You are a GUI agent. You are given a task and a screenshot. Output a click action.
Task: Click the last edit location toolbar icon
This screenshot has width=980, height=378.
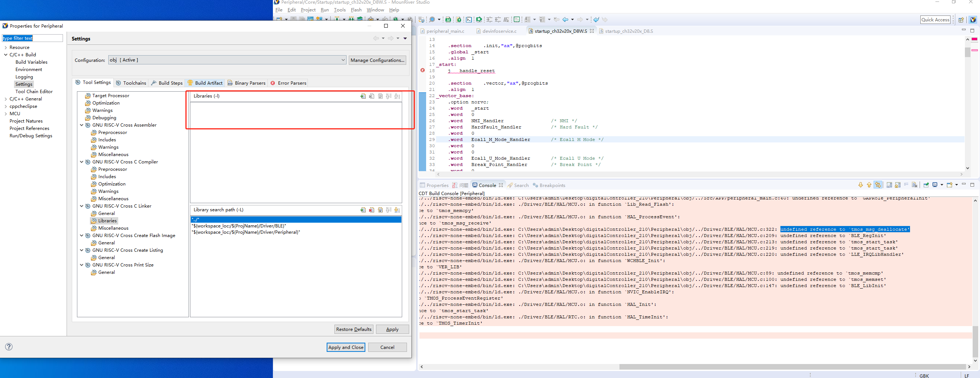click(x=556, y=20)
